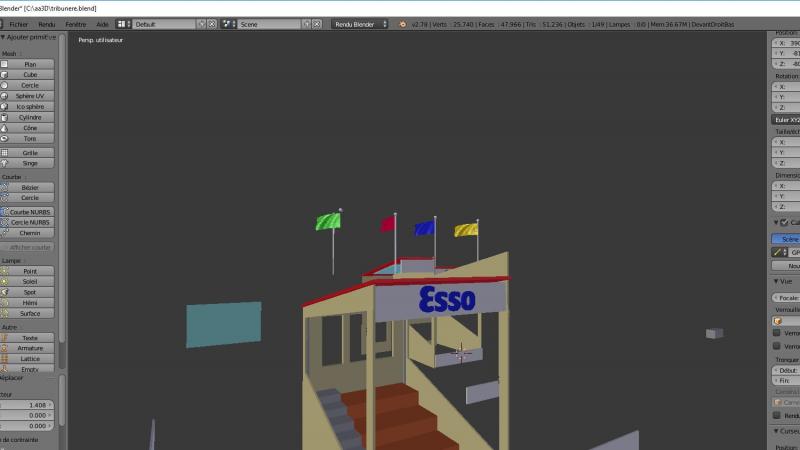Open the Fichier menu

18,24
